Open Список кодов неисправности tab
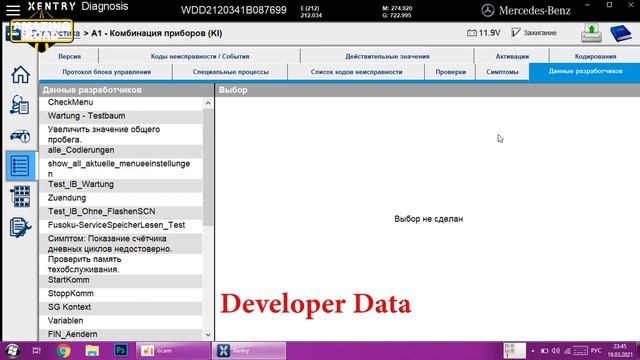 pos(356,72)
